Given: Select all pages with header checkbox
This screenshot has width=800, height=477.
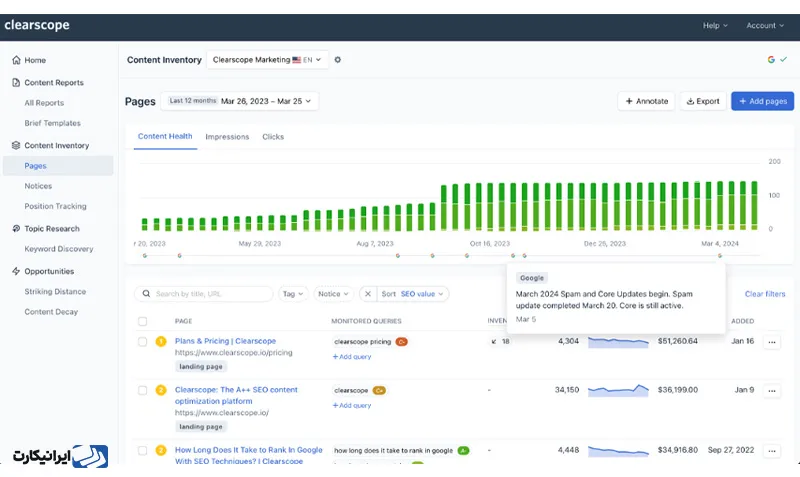Looking at the screenshot, I should [142, 321].
